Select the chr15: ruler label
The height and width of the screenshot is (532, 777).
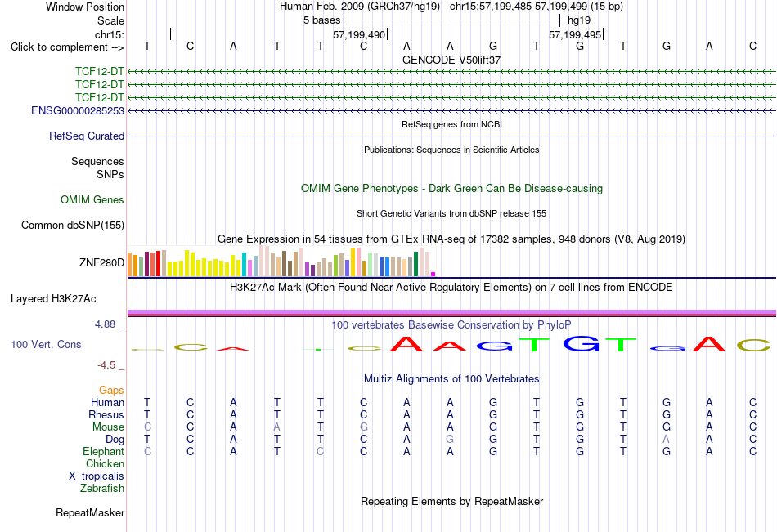pyautogui.click(x=110, y=34)
